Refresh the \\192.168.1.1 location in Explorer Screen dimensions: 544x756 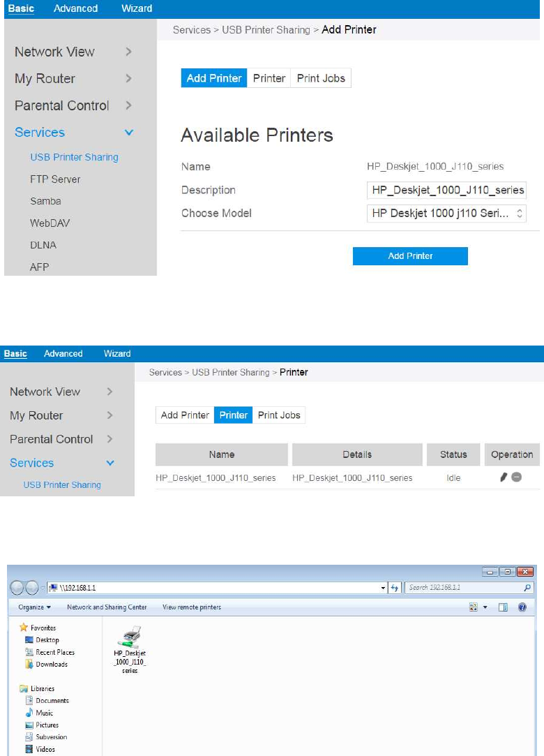click(x=395, y=588)
